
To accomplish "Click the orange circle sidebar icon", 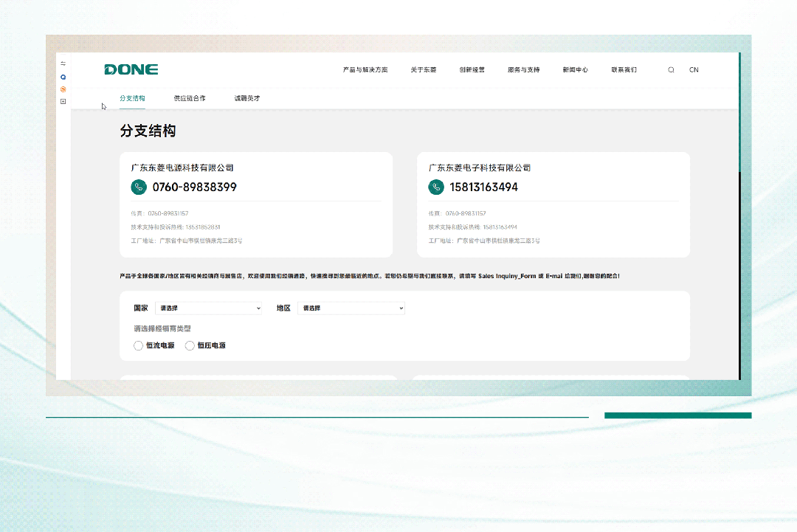I will (63, 89).
